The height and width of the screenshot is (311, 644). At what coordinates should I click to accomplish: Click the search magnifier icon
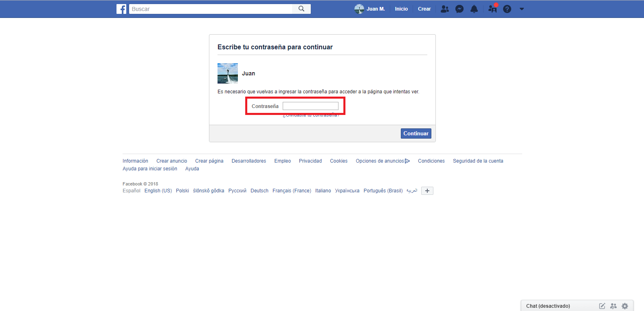tap(301, 9)
